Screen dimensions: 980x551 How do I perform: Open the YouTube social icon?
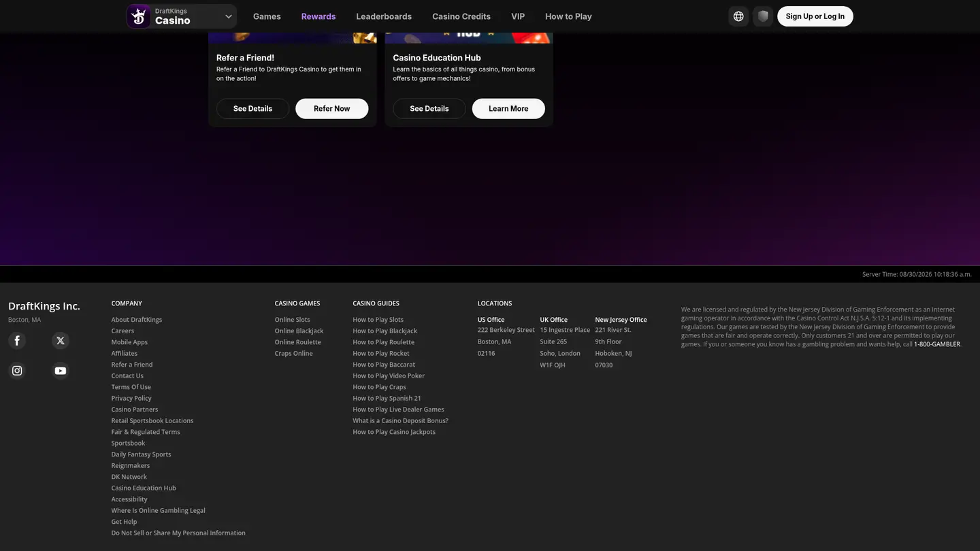tap(61, 371)
